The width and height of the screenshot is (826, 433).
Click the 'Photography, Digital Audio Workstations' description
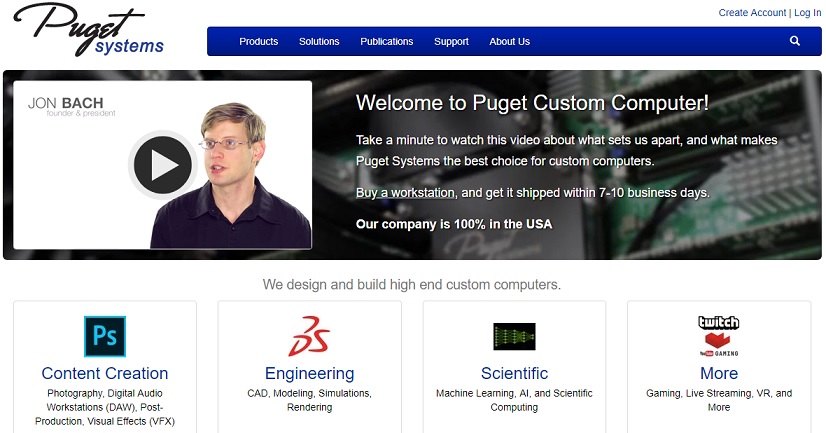click(105, 407)
